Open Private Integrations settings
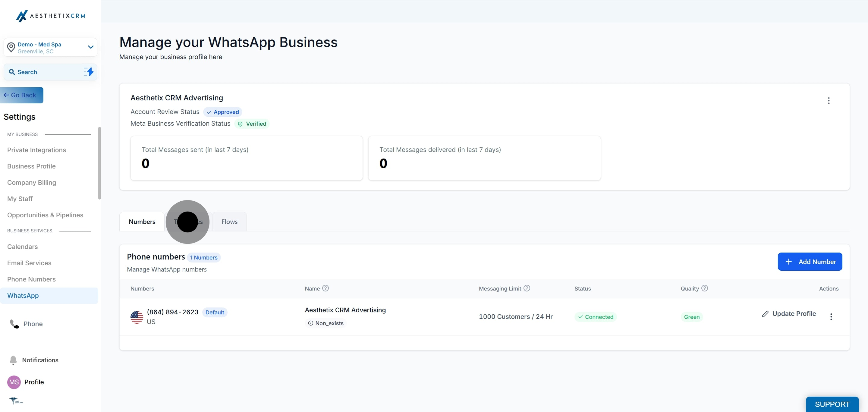Image resolution: width=868 pixels, height=412 pixels. coord(37,150)
